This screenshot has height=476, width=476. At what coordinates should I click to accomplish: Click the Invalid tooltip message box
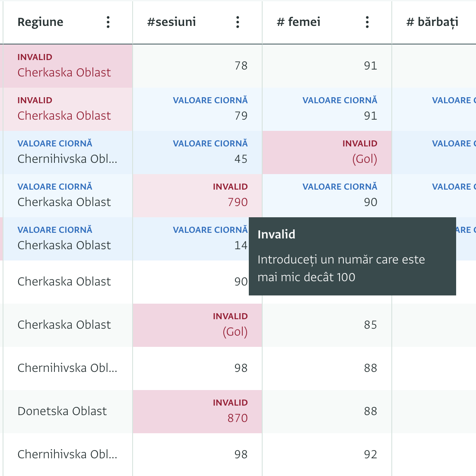[352, 256]
